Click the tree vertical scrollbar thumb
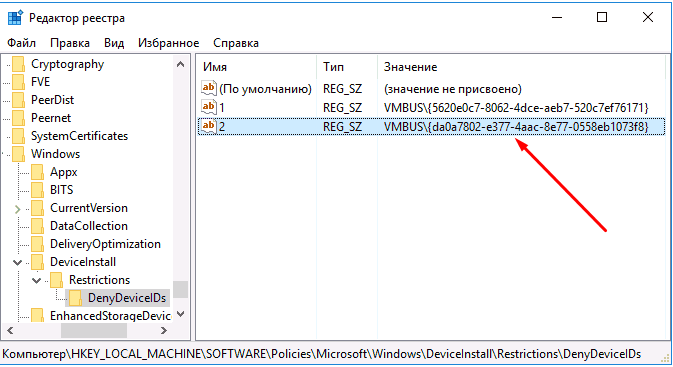The image size is (673, 367). 181,289
